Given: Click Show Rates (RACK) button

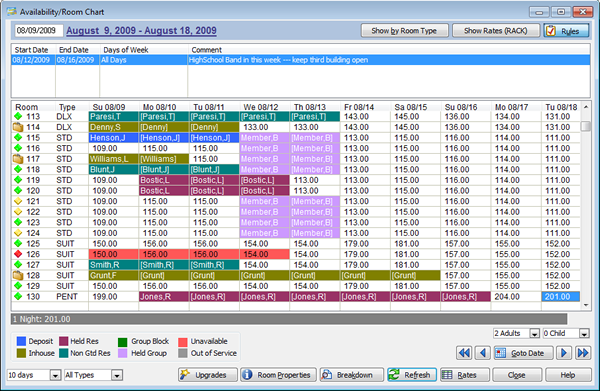Looking at the screenshot, I should point(496,31).
